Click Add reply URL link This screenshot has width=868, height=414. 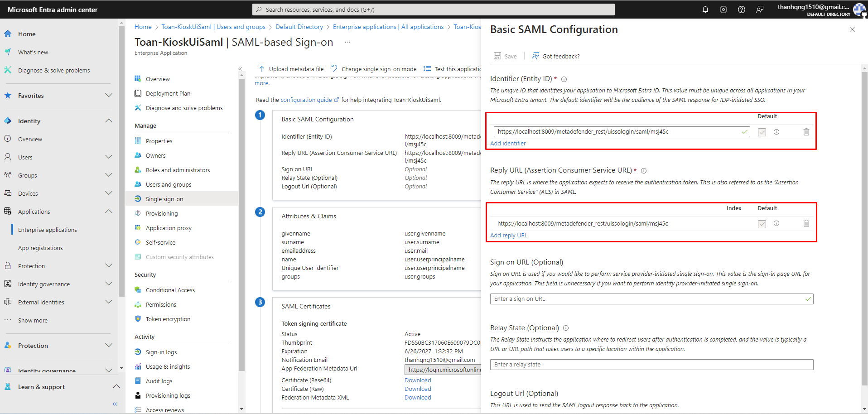(x=509, y=235)
